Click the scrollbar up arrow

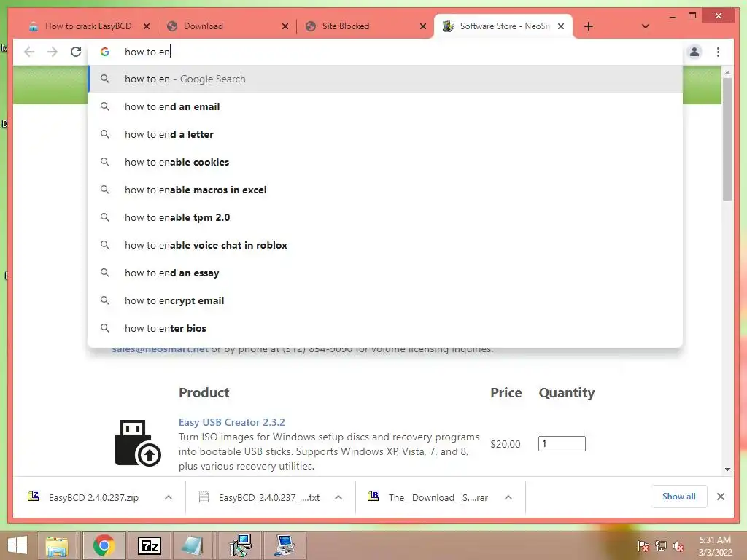tap(727, 72)
